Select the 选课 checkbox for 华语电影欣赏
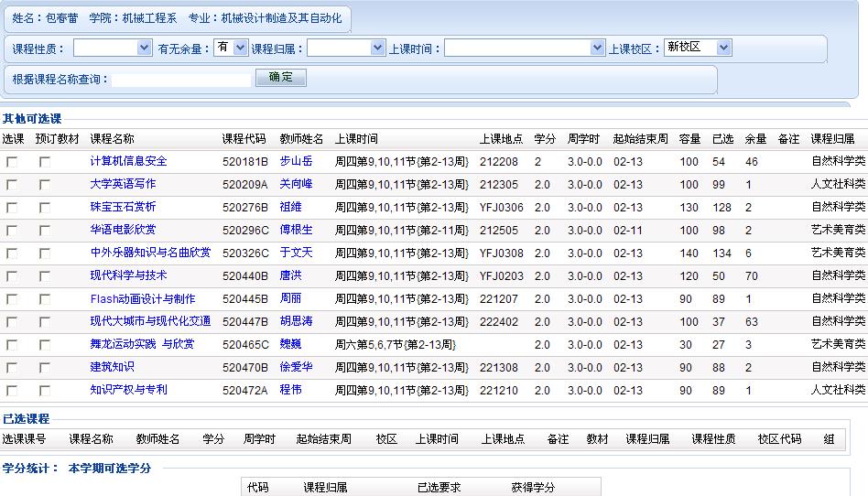This screenshot has height=496, width=868. [12, 231]
